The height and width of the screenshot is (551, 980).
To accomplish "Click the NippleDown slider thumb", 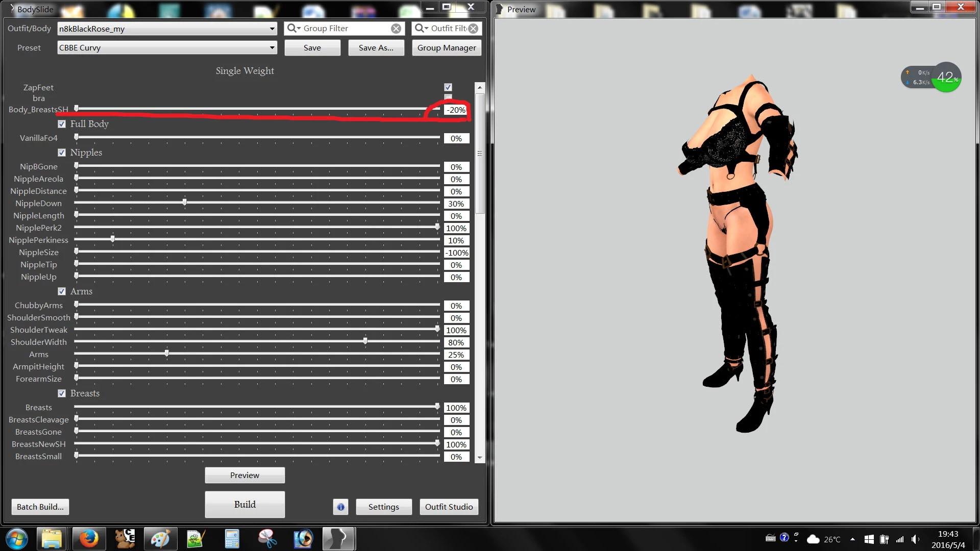I will [185, 203].
